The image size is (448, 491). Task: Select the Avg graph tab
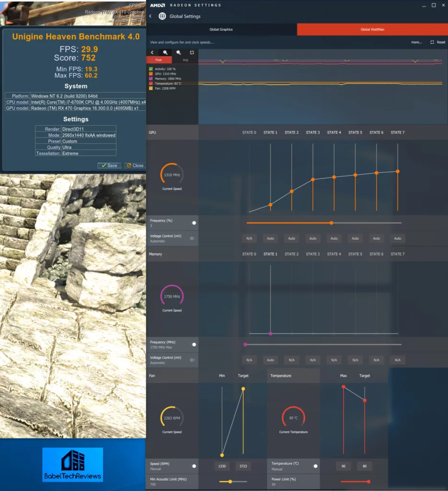pos(185,60)
